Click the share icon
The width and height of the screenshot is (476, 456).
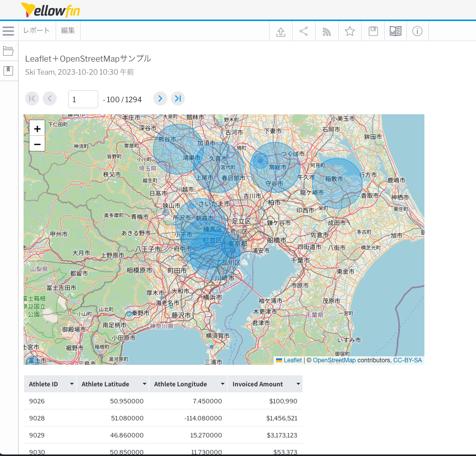304,31
